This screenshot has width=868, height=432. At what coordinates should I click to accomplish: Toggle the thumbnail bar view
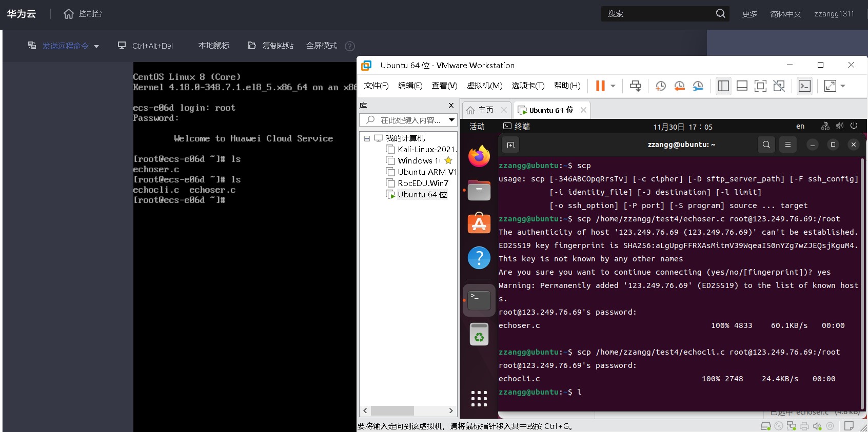point(742,86)
